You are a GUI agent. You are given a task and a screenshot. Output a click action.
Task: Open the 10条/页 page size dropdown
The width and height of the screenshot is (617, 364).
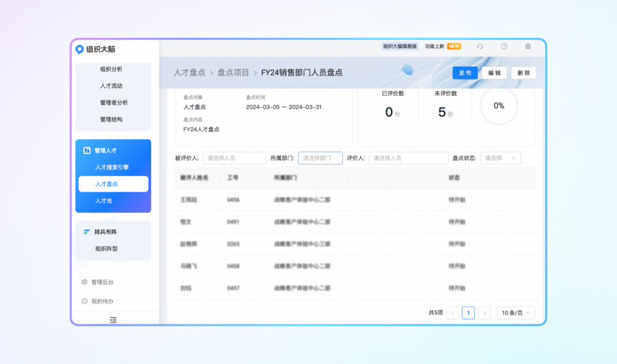(x=516, y=313)
